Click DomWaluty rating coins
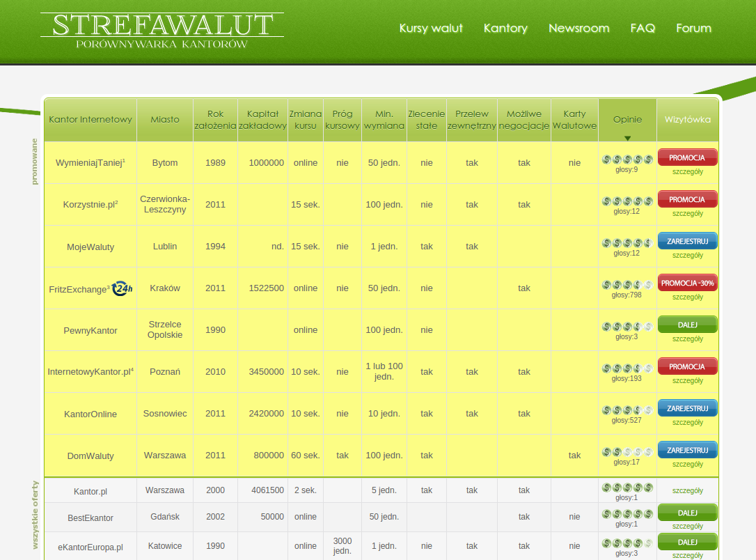This screenshot has width=756, height=560. [627, 452]
